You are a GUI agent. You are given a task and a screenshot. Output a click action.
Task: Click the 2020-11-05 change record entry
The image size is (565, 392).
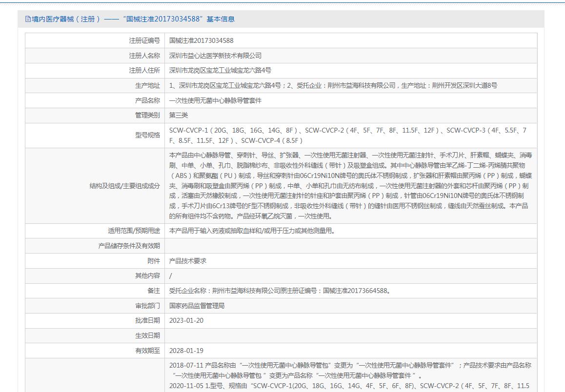click(349, 386)
